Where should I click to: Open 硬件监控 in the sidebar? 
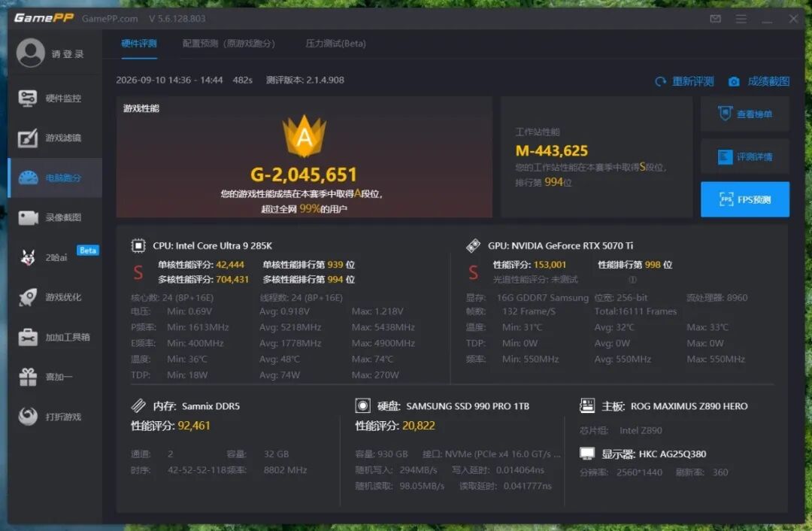[63, 98]
